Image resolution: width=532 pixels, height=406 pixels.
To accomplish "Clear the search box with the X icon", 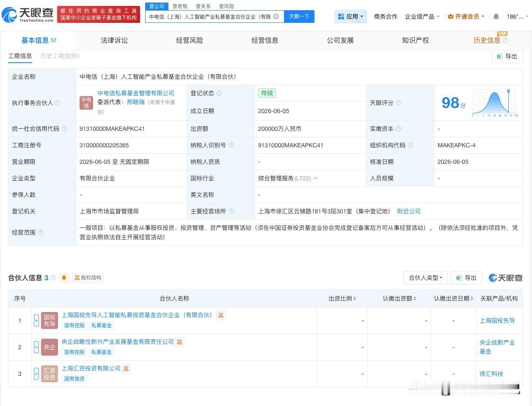I will [276, 17].
